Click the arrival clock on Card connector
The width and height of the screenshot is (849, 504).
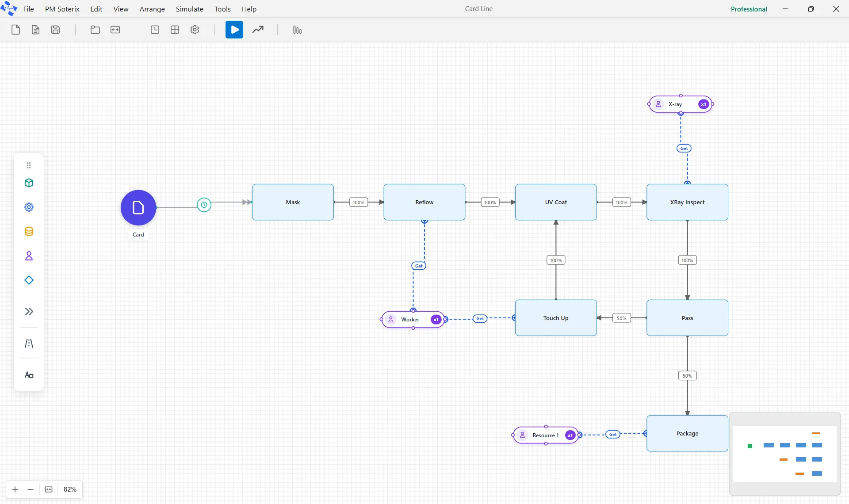(x=204, y=205)
